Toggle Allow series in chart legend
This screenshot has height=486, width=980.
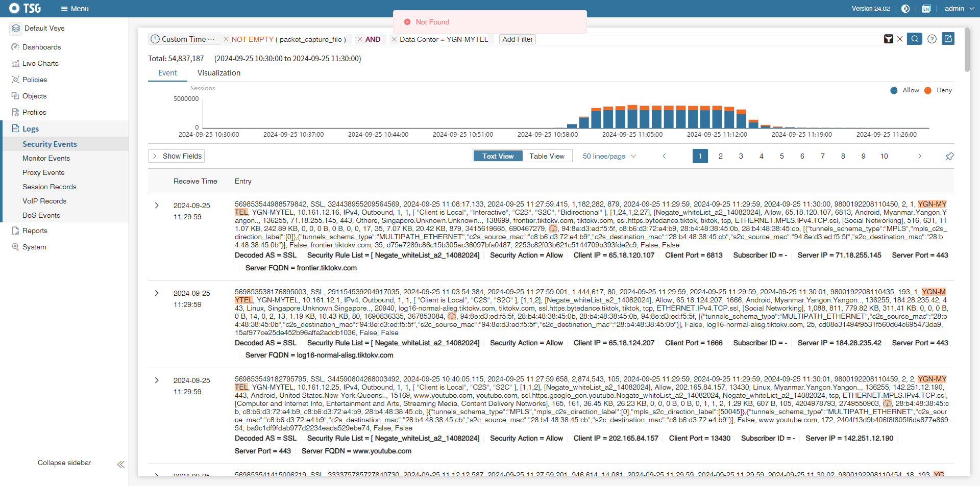pos(905,90)
